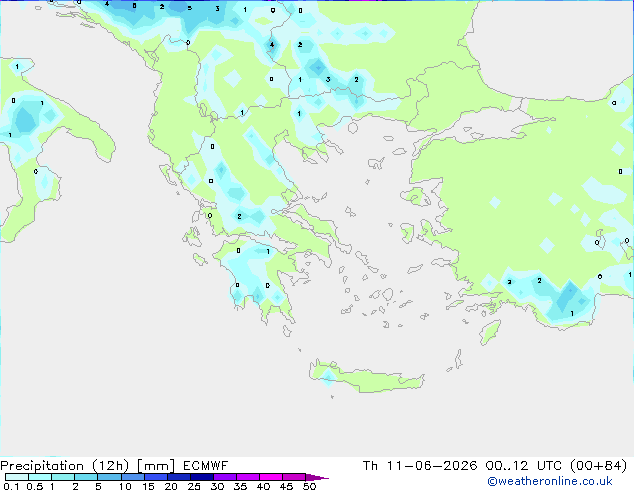Pick the 10–15 mm legend color box
The width and height of the screenshot is (634, 490).
(x=132, y=477)
